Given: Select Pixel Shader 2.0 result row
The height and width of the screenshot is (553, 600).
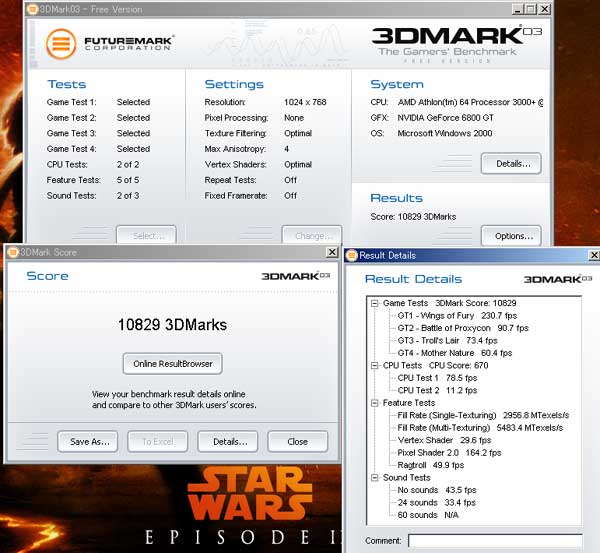Looking at the screenshot, I should click(449, 453).
